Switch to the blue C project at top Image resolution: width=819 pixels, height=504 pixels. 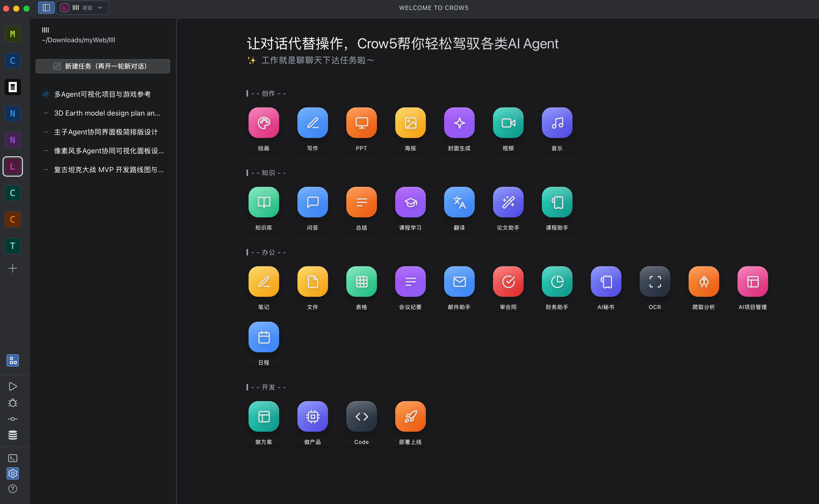coord(13,60)
